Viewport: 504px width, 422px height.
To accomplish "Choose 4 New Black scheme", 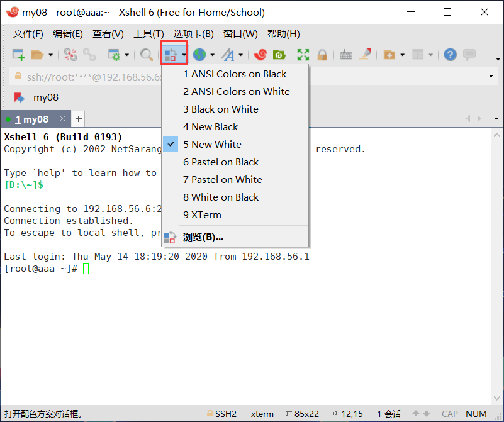I will 235,127.
